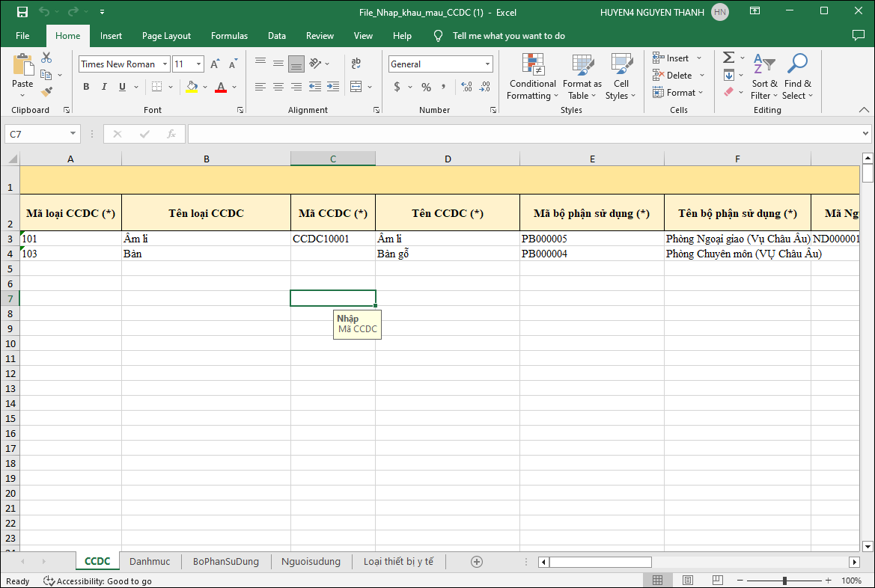Click the Merge & Center icon

coord(356,87)
